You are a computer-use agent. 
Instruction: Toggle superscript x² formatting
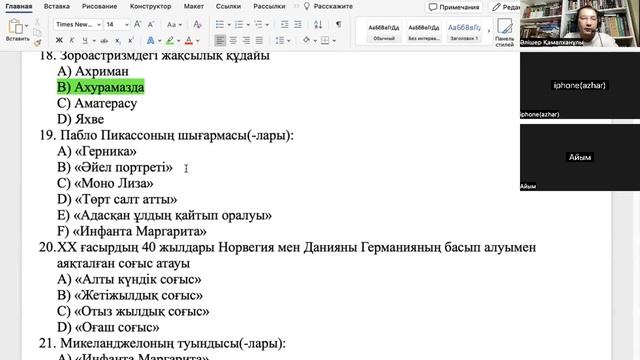[x=131, y=40]
